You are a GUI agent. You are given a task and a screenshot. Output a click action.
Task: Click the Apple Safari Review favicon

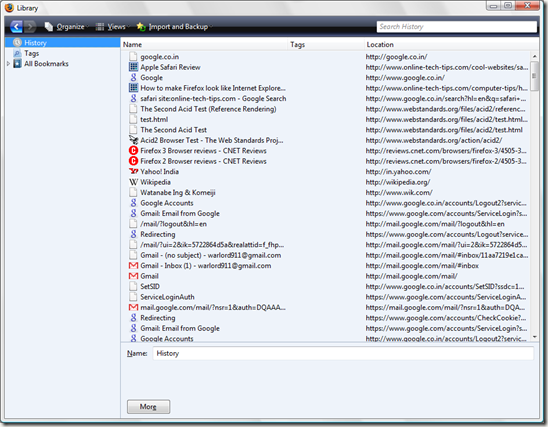133,67
